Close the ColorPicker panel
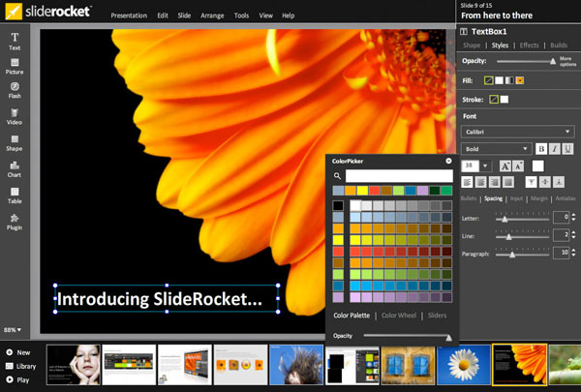Image resolution: width=581 pixels, height=392 pixels. (x=448, y=161)
